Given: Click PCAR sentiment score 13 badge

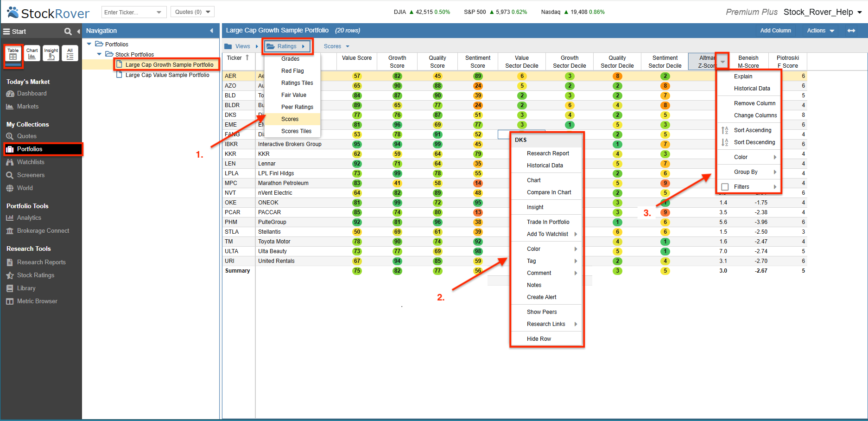Looking at the screenshot, I should [478, 212].
